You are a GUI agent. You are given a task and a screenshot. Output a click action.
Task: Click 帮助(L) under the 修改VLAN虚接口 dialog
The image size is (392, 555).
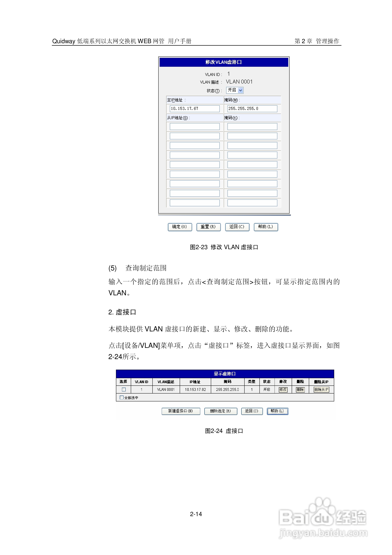click(x=265, y=227)
